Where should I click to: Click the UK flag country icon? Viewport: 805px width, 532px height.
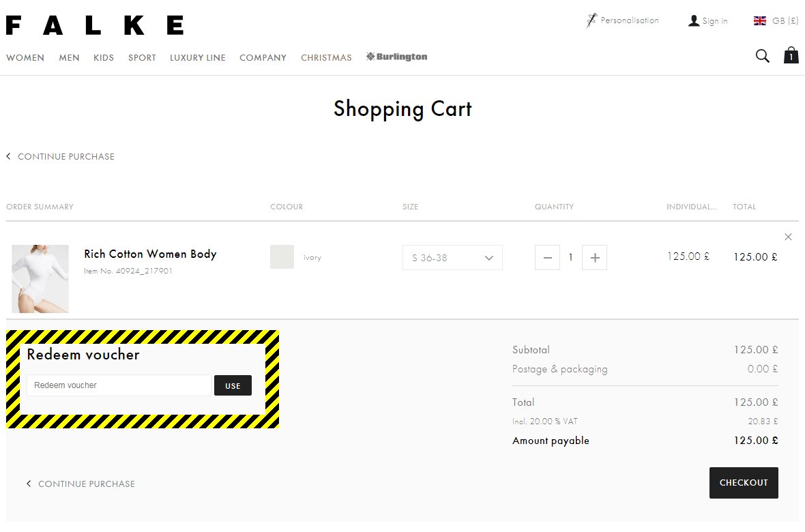click(x=760, y=20)
